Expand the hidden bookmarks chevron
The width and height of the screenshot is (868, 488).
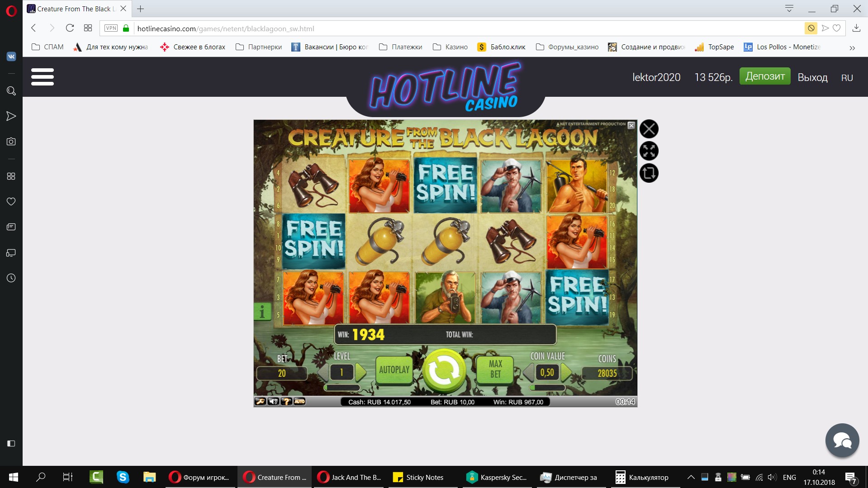(x=852, y=48)
